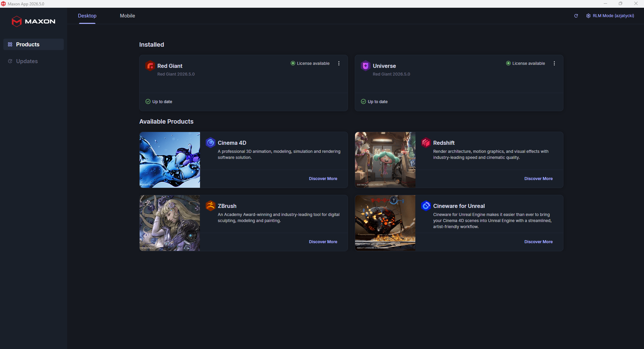Click Discover More for Cinema 4D
This screenshot has width=644, height=349.
[x=323, y=179]
